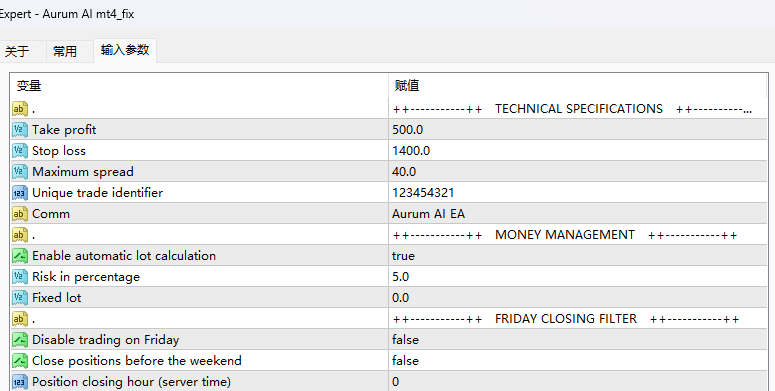Select the Take profit value 500.0

coord(408,130)
